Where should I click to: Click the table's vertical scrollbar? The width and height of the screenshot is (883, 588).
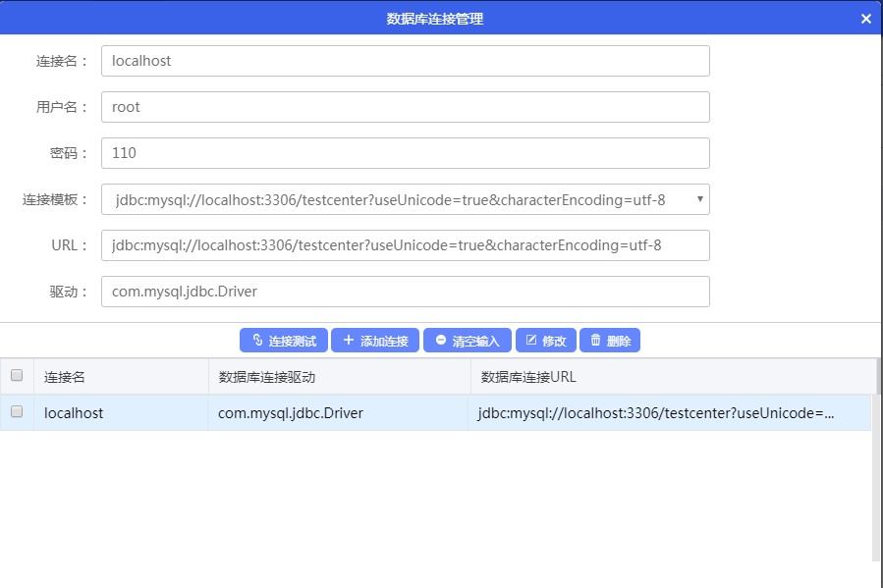click(x=876, y=461)
